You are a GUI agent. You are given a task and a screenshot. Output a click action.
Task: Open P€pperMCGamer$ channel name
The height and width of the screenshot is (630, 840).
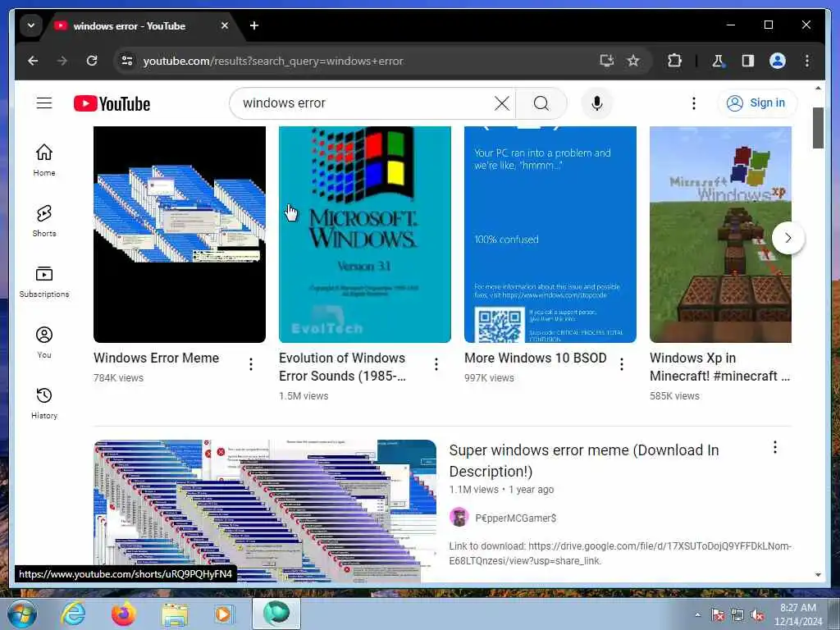[515, 518]
